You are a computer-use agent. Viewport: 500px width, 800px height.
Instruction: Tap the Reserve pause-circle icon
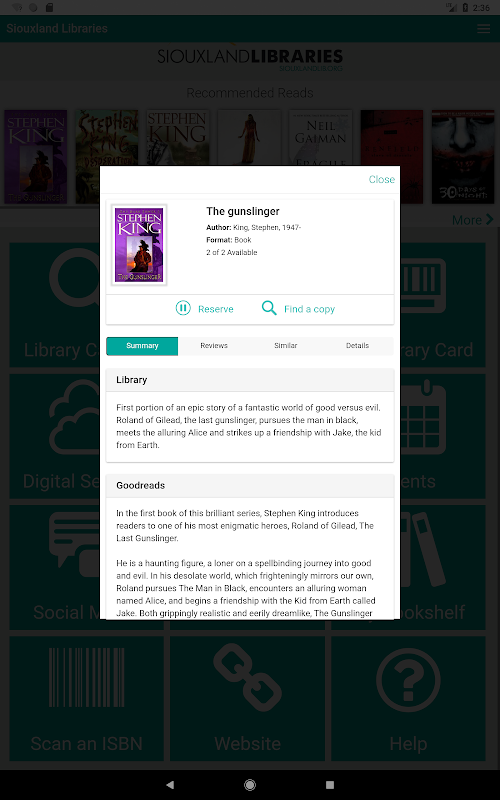[183, 308]
